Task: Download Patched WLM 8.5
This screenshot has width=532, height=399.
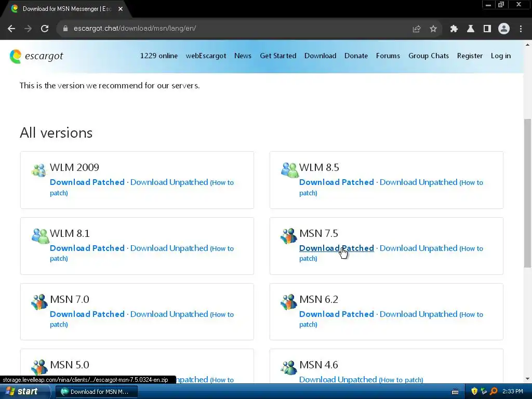Action: click(337, 182)
